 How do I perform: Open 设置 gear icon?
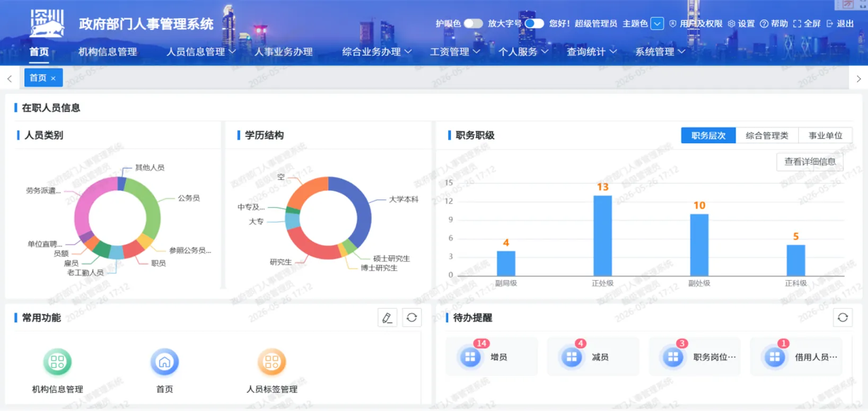coord(732,24)
